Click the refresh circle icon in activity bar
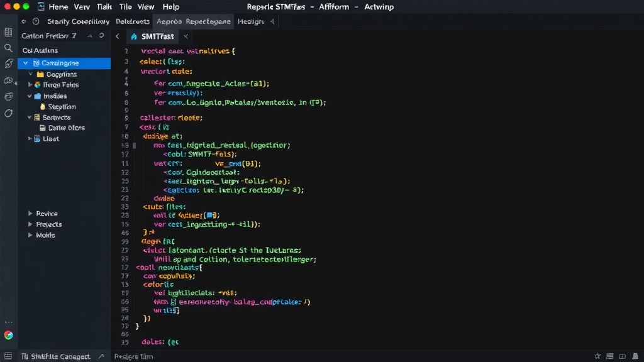The width and height of the screenshot is (644, 362). pyautogui.click(x=8, y=113)
